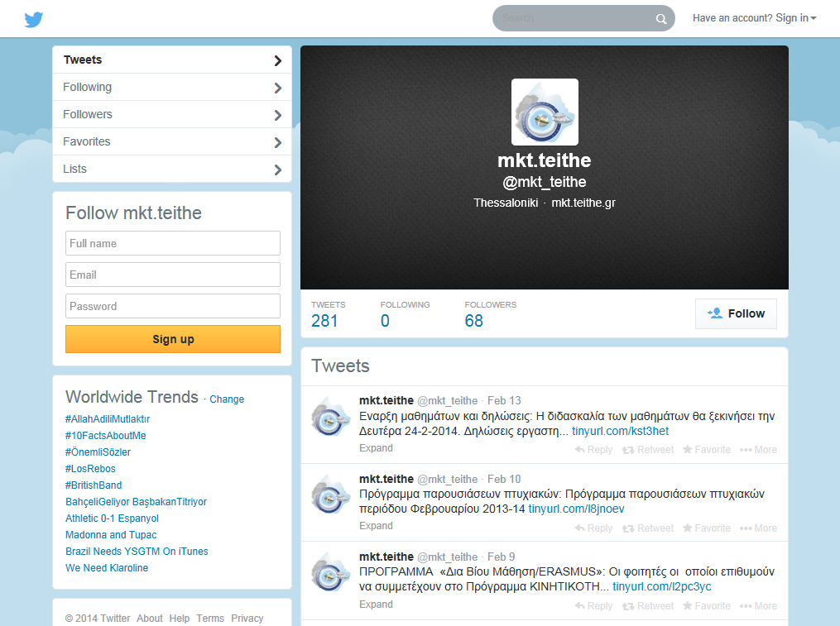Open BahçeliGeliyor BaşbakanTitriyor trend
The height and width of the screenshot is (626, 840).
point(136,502)
